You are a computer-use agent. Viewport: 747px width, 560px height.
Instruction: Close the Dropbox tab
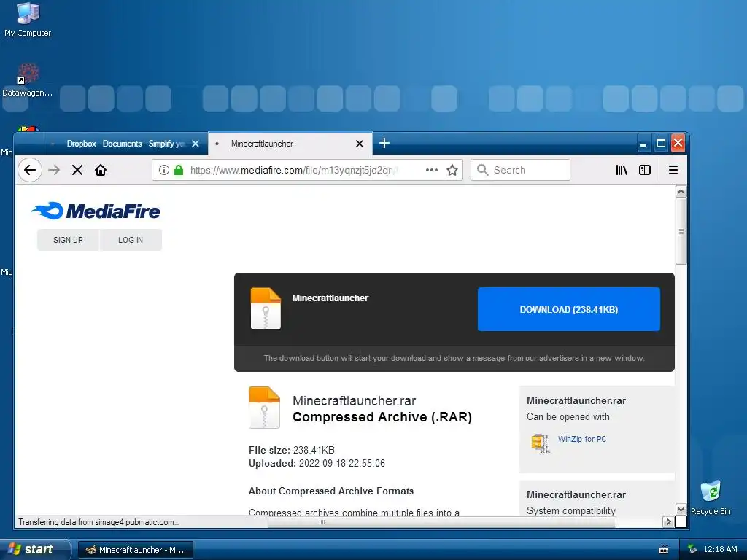coord(196,144)
